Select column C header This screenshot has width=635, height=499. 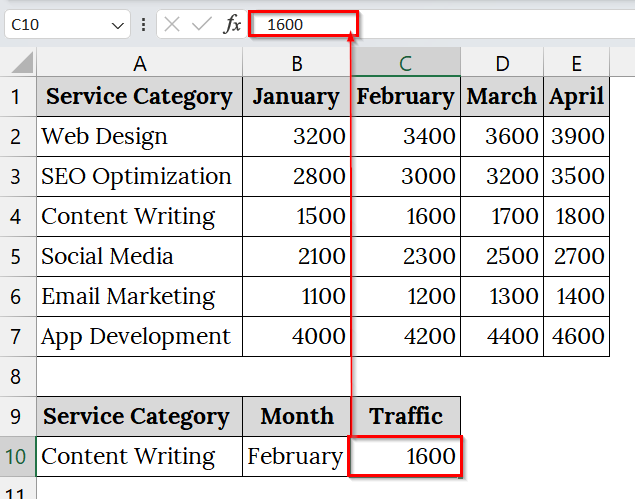(405, 62)
